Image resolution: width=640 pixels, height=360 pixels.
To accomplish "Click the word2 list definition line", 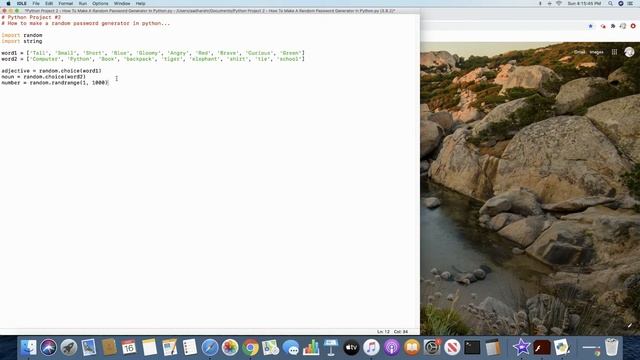I will pos(153,59).
